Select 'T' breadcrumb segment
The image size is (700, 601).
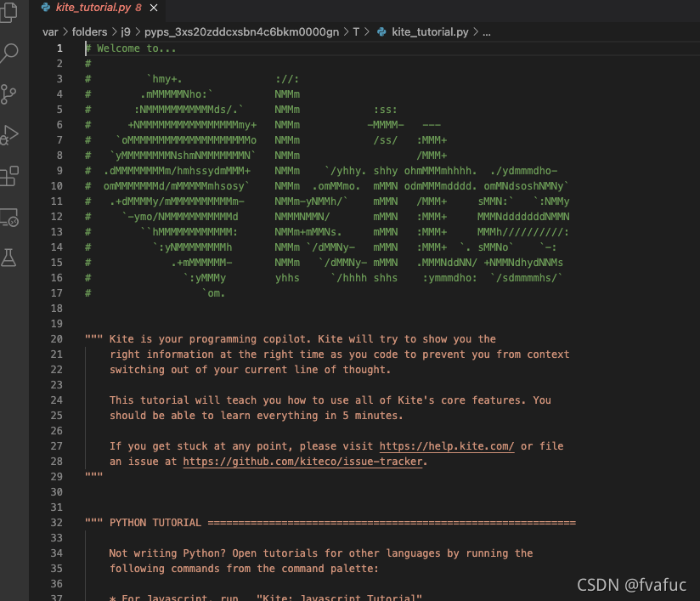click(x=356, y=32)
